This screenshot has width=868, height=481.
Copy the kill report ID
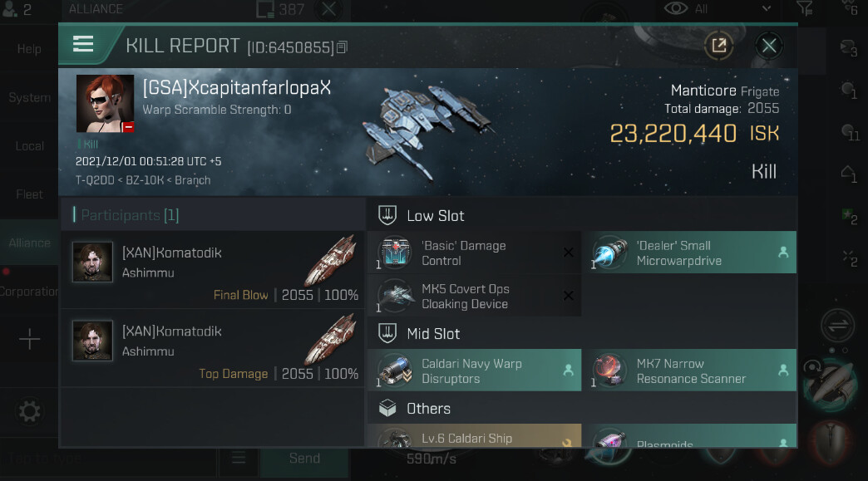click(x=342, y=47)
